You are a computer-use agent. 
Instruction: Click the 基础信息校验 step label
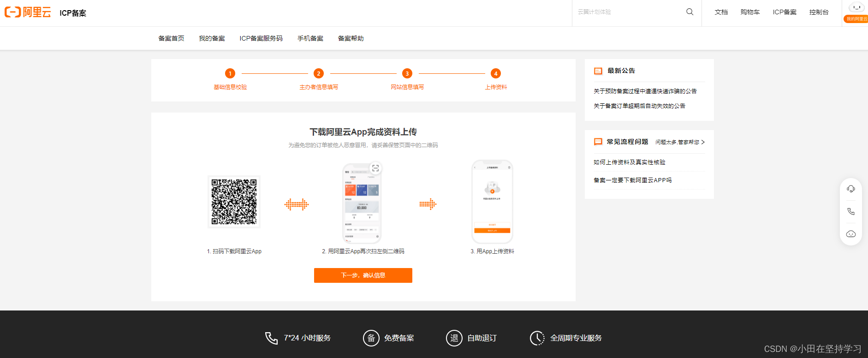[x=230, y=87]
